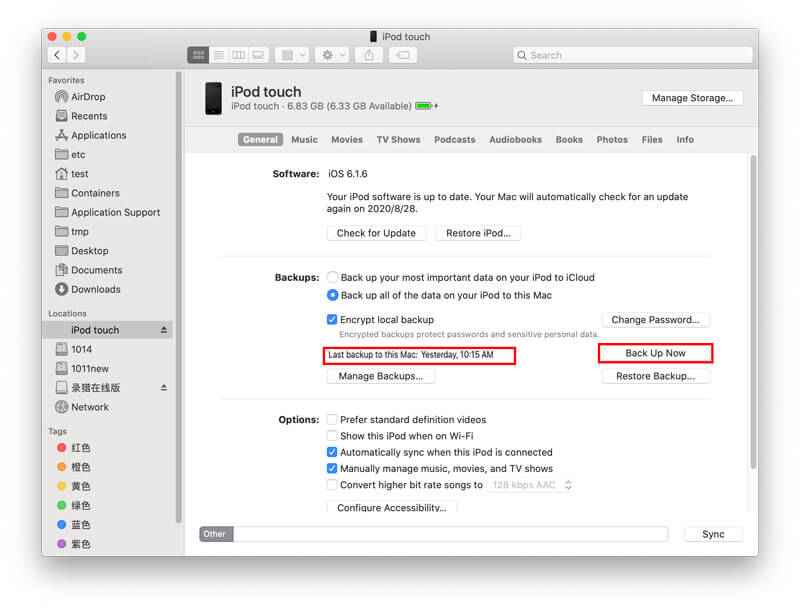Open Application Support folder in sidebar
800x611 pixels.
coord(107,212)
